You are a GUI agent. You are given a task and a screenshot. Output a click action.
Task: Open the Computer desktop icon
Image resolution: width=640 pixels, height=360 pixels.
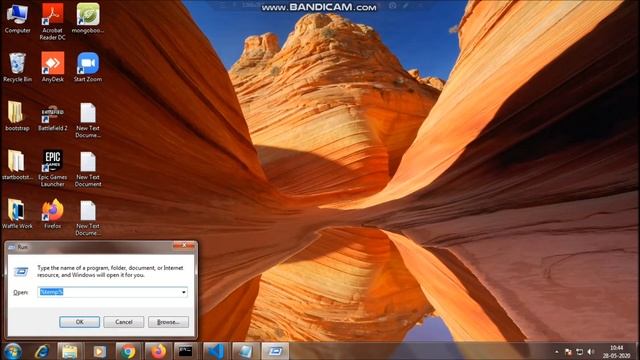pyautogui.click(x=17, y=18)
